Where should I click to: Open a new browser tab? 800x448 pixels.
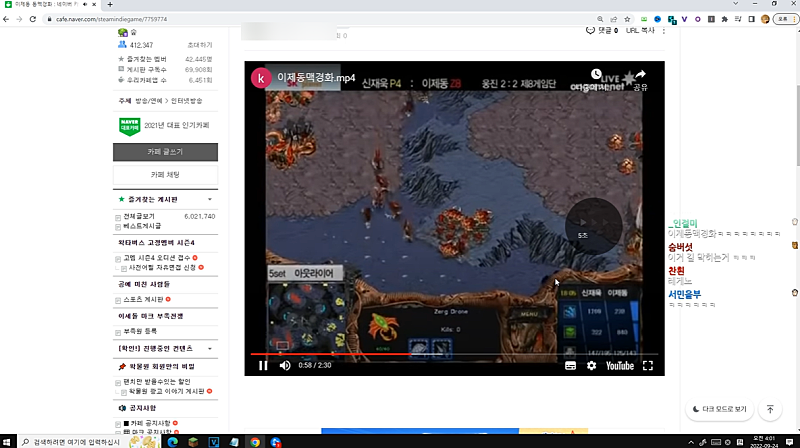point(110,5)
